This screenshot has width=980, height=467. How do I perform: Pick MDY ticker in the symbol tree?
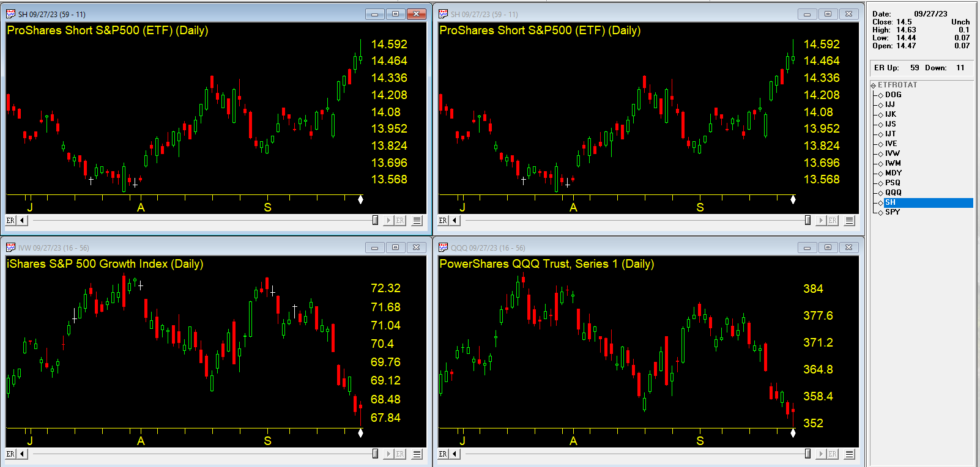coord(893,173)
